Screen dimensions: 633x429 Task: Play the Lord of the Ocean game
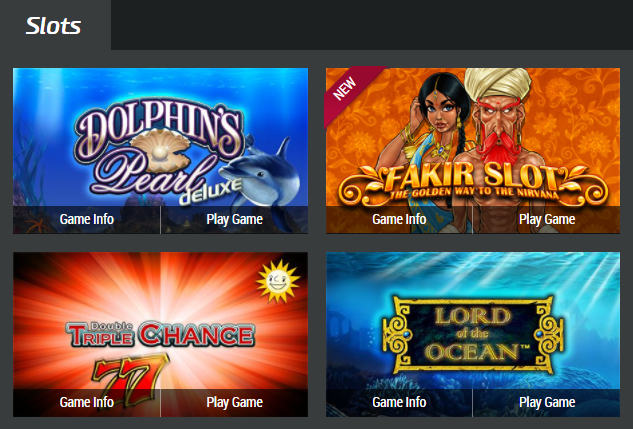point(547,402)
